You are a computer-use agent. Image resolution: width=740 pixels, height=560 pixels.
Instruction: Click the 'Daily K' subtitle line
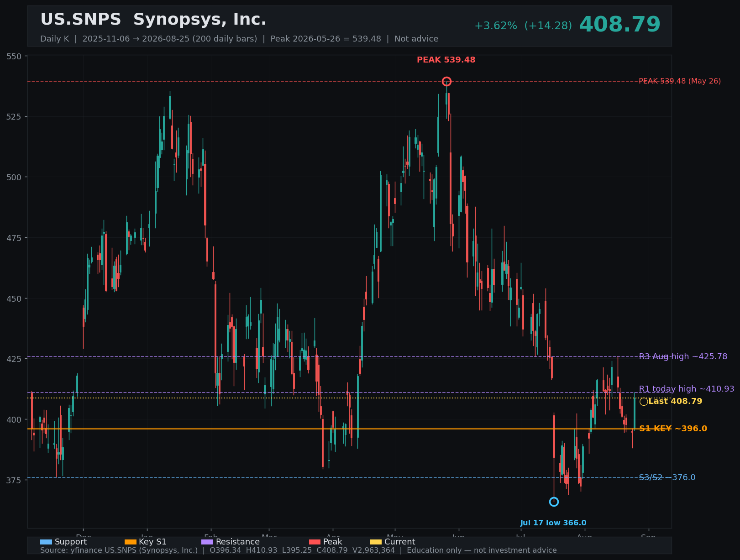[x=239, y=39]
